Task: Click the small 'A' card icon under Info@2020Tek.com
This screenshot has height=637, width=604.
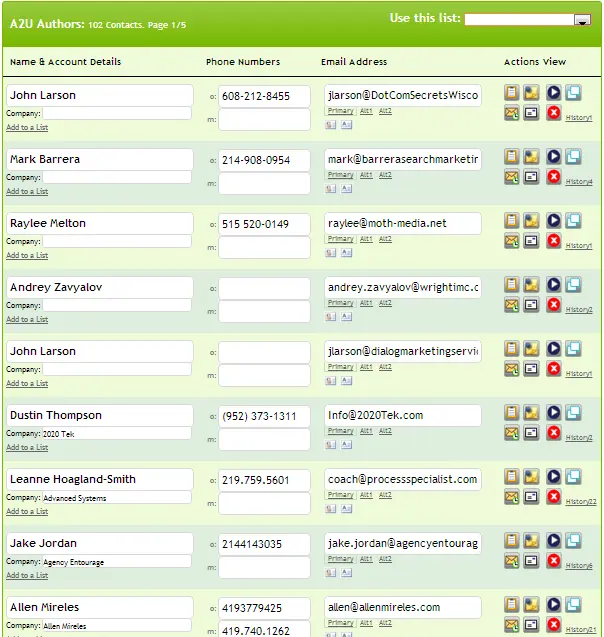Action: click(x=346, y=445)
